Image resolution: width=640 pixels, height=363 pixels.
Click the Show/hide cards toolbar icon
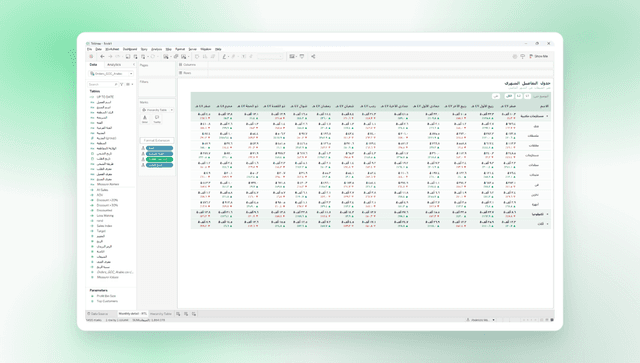pos(292,56)
